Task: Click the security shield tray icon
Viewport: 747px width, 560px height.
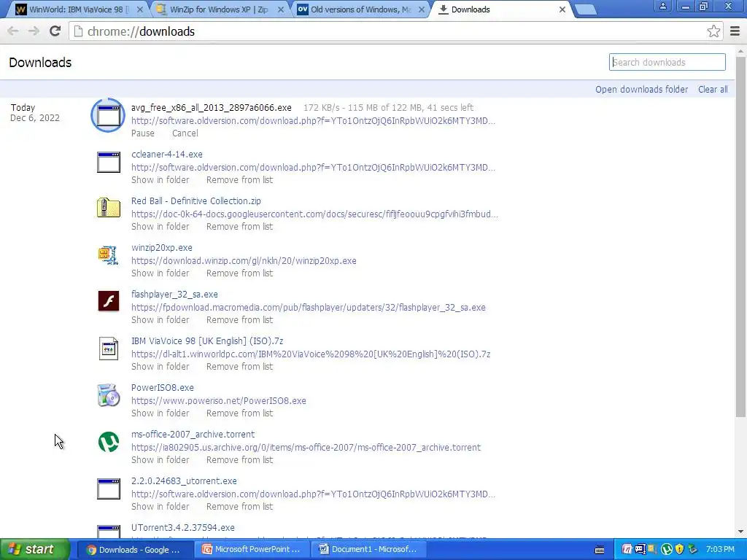Action: (679, 550)
